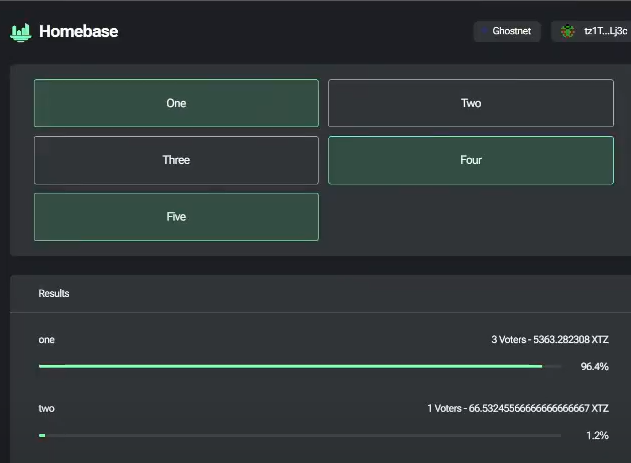Select the voting option Two
This screenshot has width=631, height=463.
click(470, 103)
